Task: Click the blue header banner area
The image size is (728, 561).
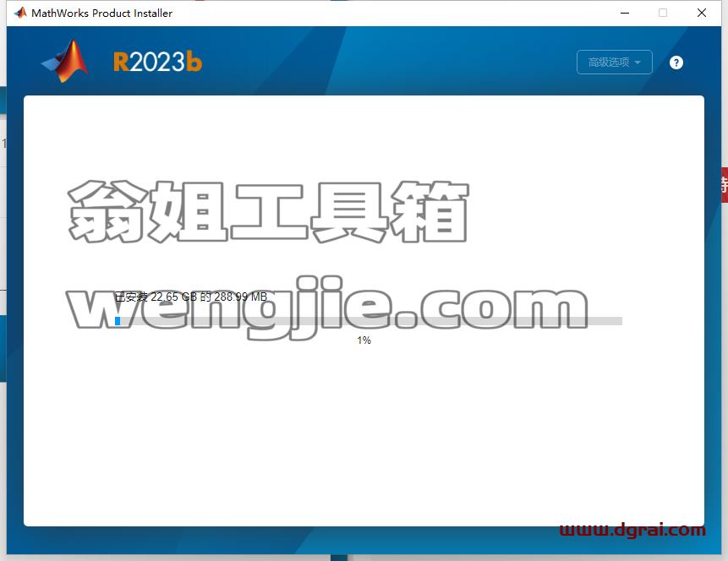Action: pyautogui.click(x=371, y=61)
